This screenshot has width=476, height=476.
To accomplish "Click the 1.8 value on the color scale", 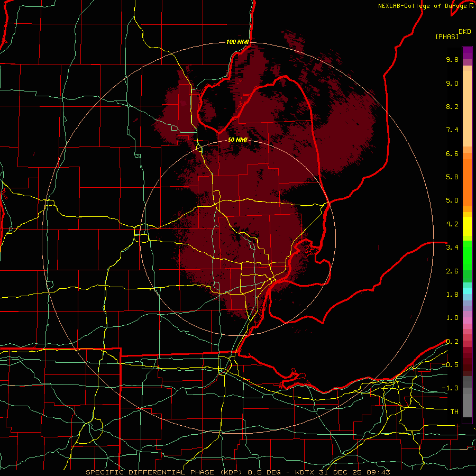I will 452,295.
